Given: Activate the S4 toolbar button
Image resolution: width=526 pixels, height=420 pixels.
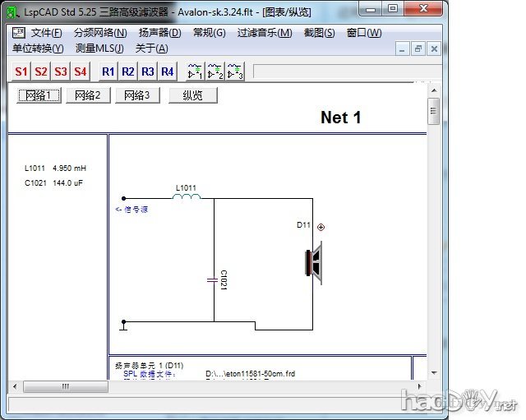Looking at the screenshot, I should 81,72.
